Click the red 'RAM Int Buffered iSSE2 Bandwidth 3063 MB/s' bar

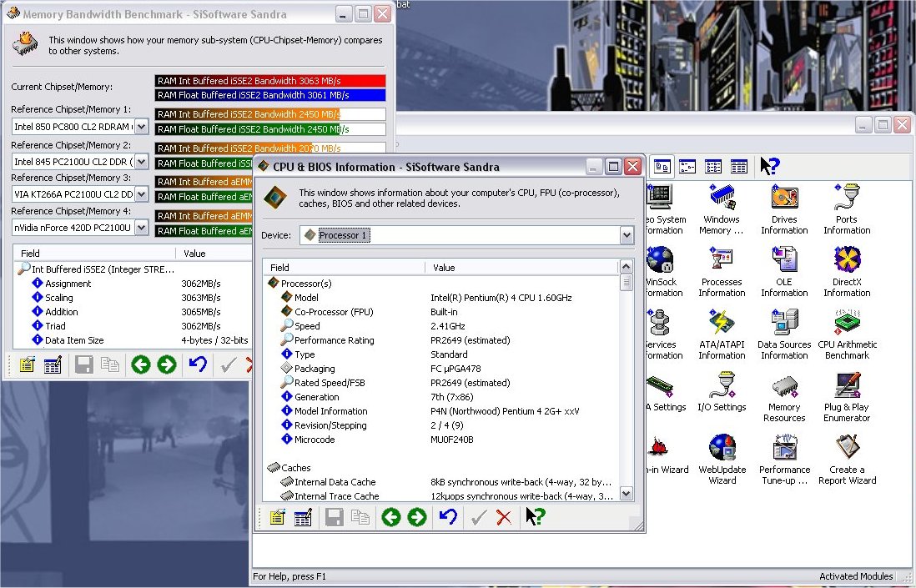[x=270, y=81]
